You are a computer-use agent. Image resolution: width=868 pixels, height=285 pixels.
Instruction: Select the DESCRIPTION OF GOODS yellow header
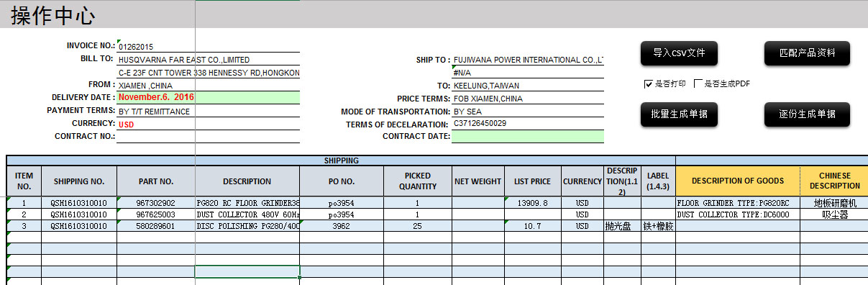737,181
